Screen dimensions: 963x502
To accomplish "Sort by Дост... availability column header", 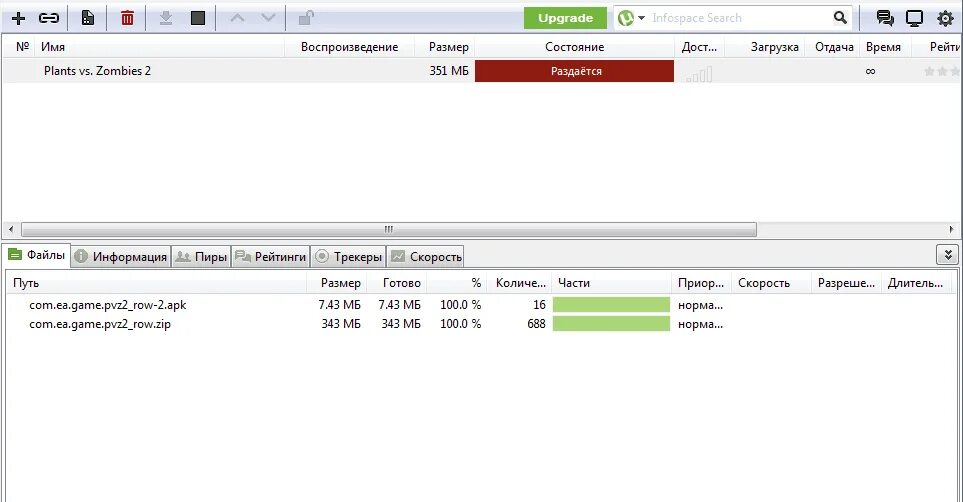I will tap(699, 47).
